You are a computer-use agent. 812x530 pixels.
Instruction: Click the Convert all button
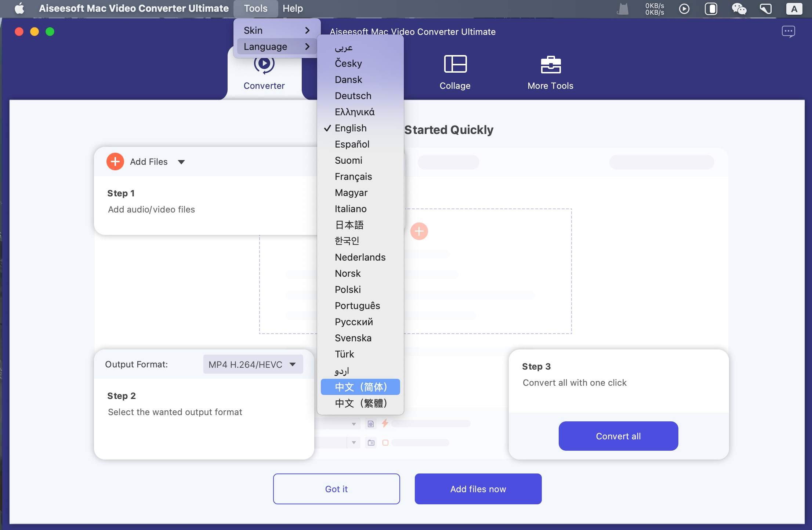(618, 436)
